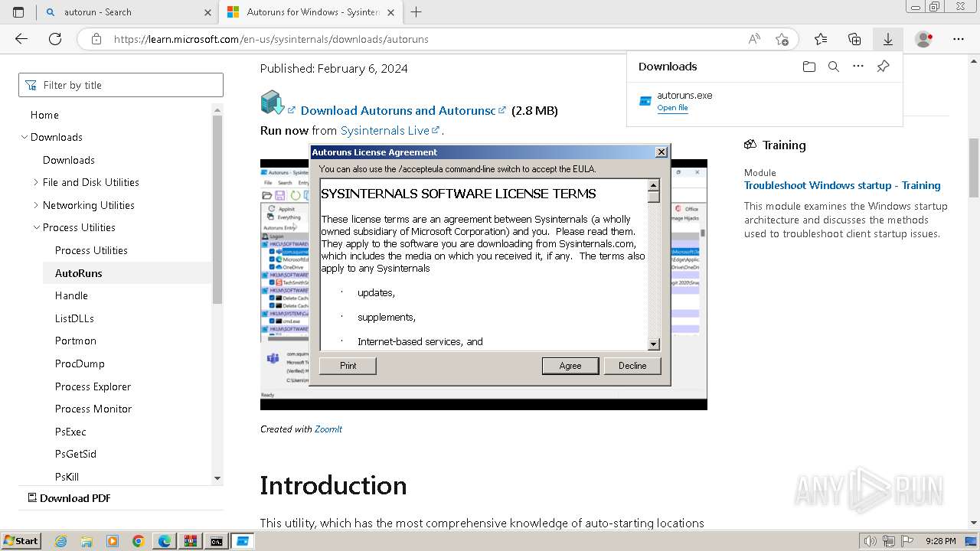This screenshot has height=551, width=980.
Task: Open ProcDump sidebar entry
Action: [80, 364]
